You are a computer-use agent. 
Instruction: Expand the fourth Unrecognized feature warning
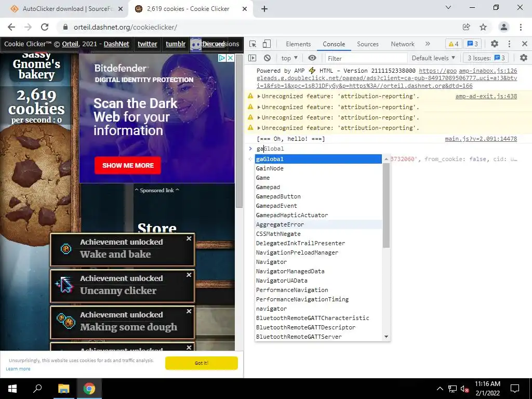click(259, 128)
